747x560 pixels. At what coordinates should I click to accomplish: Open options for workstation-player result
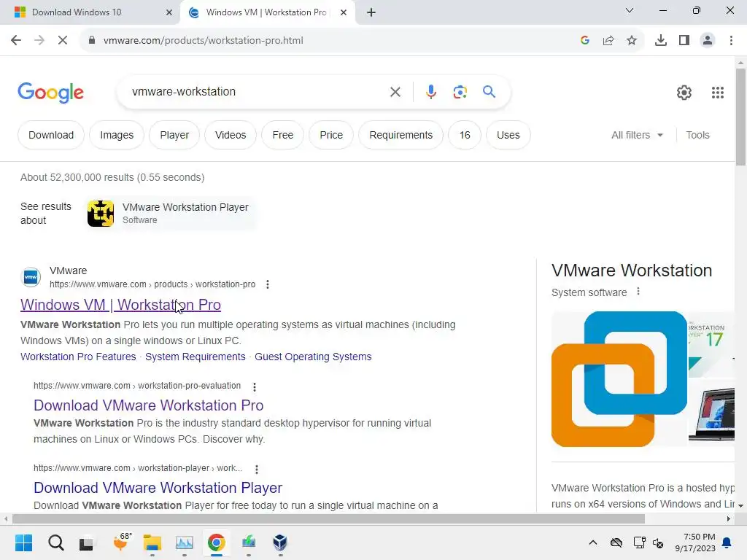click(257, 470)
